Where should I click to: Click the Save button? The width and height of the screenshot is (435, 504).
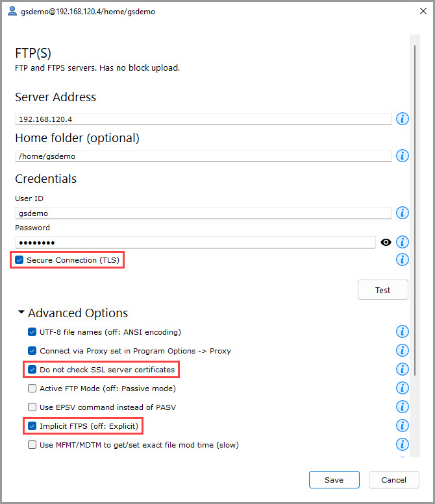click(x=334, y=480)
